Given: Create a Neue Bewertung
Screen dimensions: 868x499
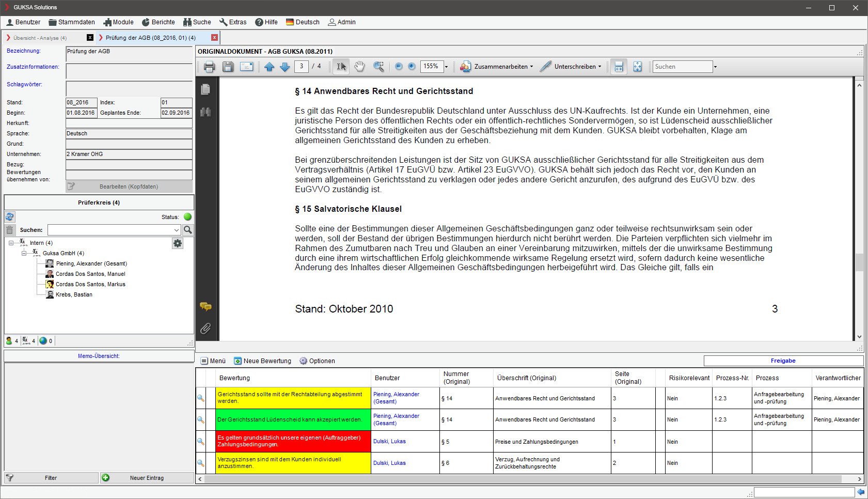Looking at the screenshot, I should pos(263,361).
